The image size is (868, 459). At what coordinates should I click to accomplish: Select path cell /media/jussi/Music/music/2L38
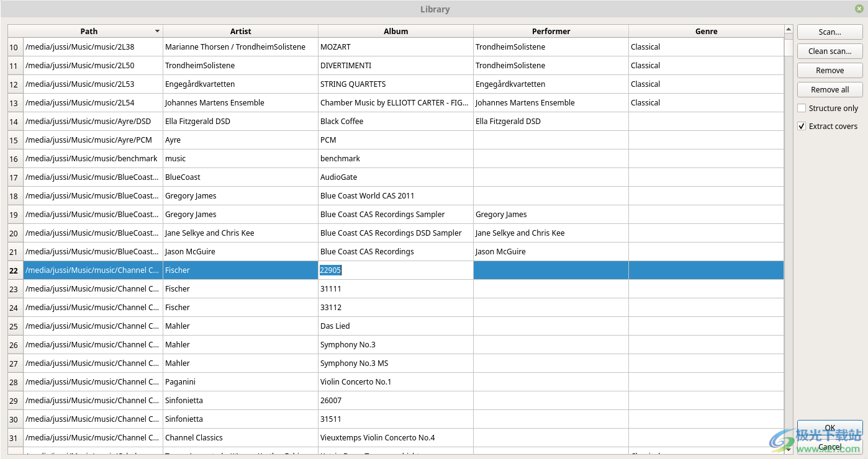pyautogui.click(x=93, y=47)
